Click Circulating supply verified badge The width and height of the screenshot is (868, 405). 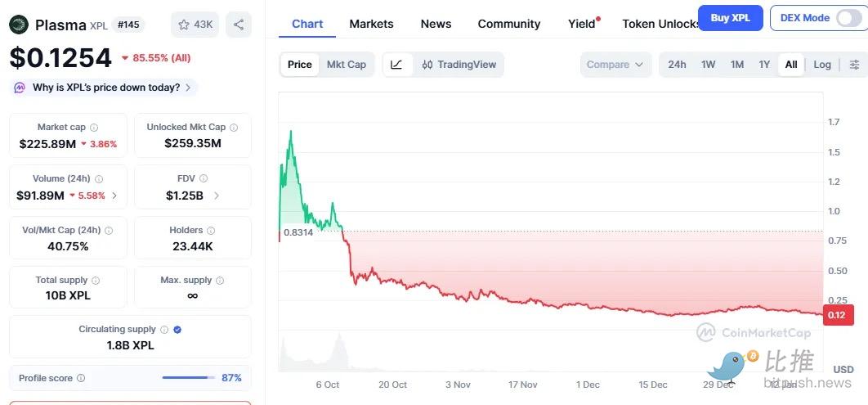(x=177, y=330)
